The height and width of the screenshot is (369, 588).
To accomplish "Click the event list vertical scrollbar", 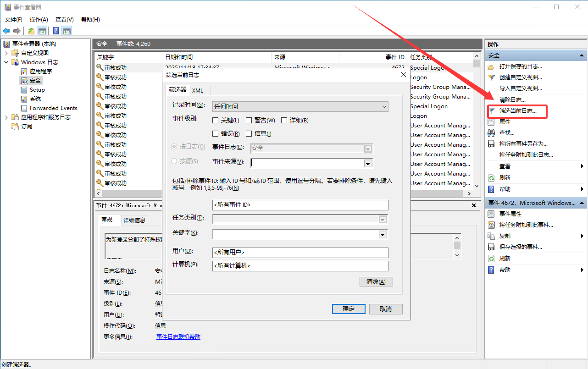I will (476, 124).
